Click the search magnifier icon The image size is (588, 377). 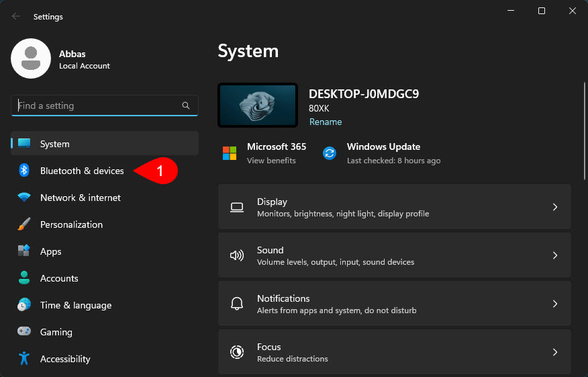click(x=186, y=106)
